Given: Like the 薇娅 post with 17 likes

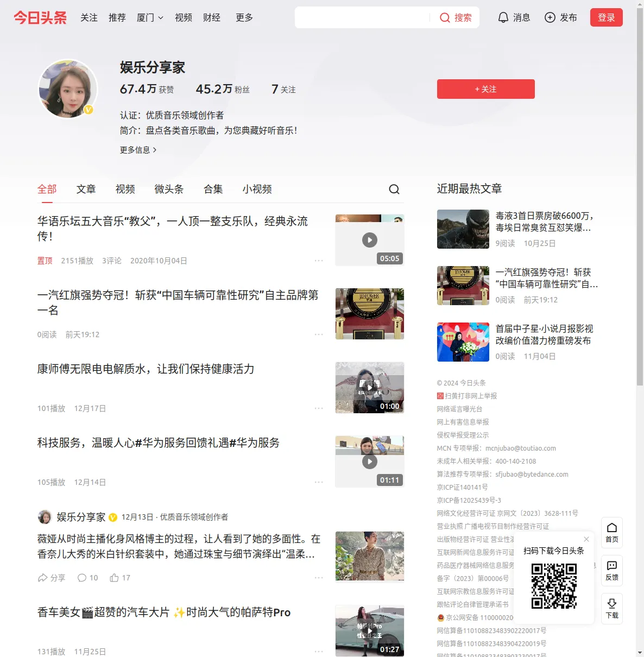Looking at the screenshot, I should coord(120,578).
